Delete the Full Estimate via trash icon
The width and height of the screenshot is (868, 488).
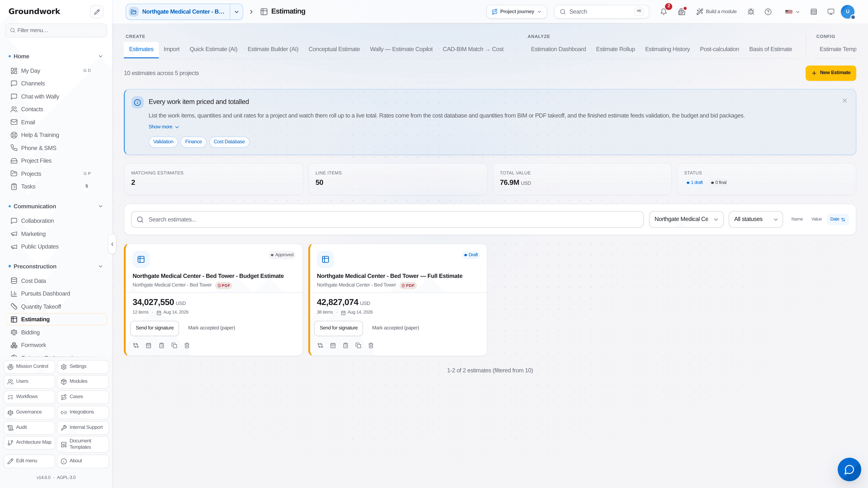point(371,345)
